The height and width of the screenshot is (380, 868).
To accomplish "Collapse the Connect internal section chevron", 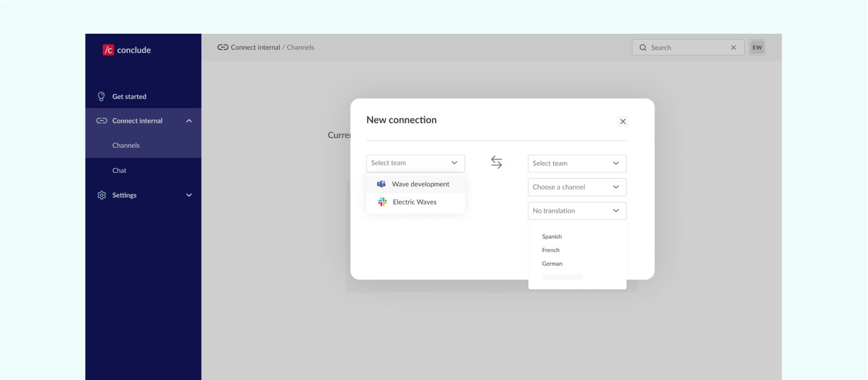I will tap(189, 121).
